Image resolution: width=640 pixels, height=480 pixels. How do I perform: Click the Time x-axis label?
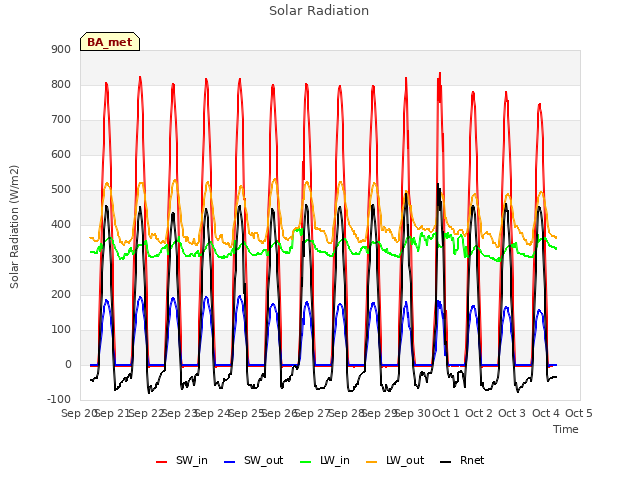(566, 429)
